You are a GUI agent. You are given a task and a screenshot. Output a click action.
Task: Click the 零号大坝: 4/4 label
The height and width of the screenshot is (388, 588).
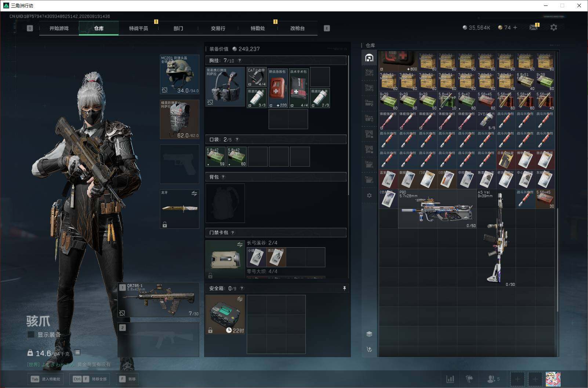pos(262,272)
